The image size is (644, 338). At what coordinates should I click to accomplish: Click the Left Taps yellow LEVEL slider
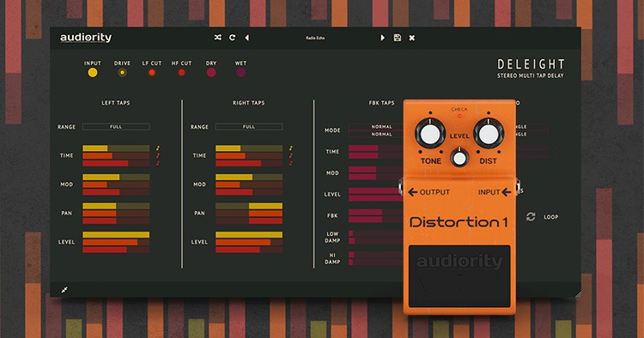(116, 235)
